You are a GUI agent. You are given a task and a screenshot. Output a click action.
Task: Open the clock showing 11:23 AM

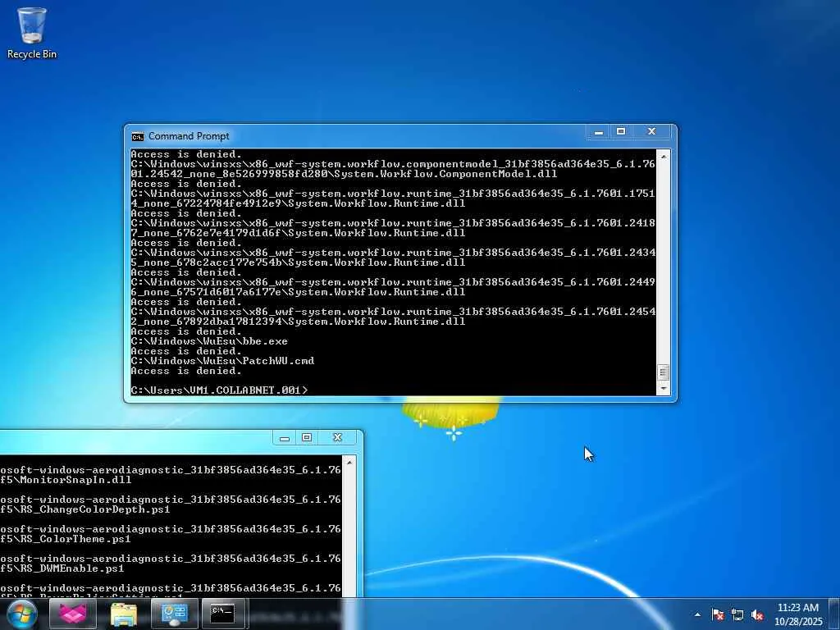tap(797, 614)
